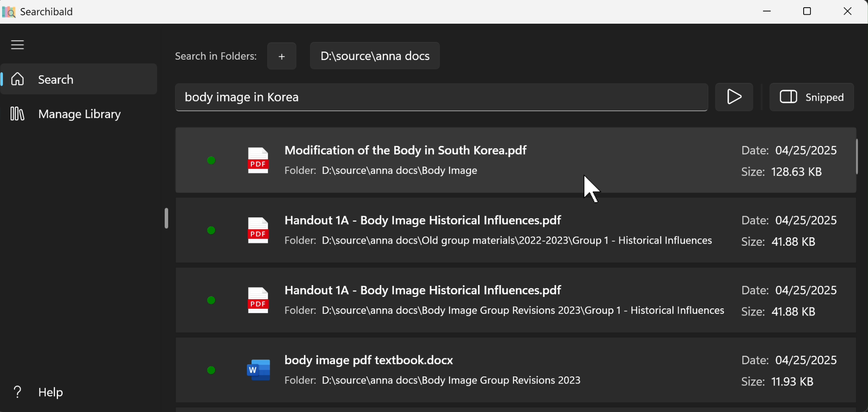Viewport: 868px width, 412px height.
Task: Open the Manage Library page
Action: click(x=79, y=114)
